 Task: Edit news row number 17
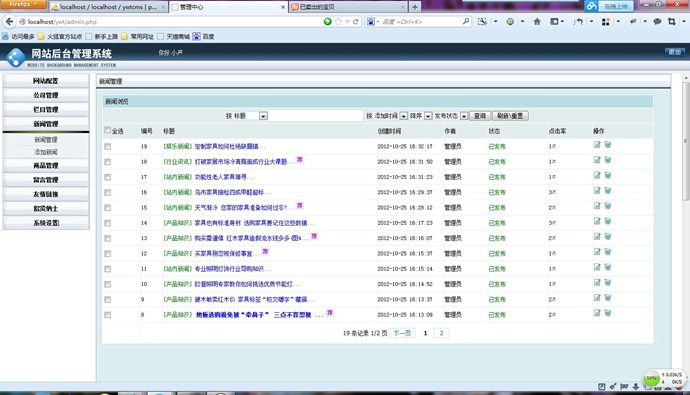click(597, 176)
